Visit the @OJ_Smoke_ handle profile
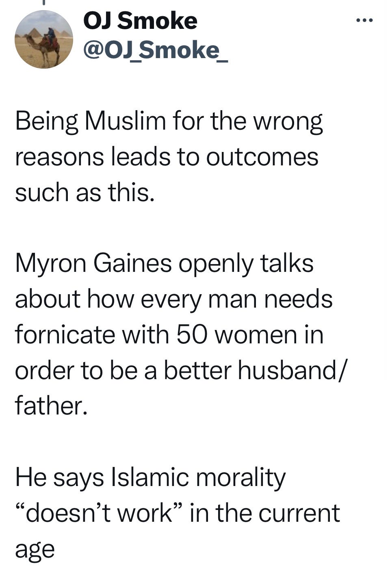 (x=156, y=50)
